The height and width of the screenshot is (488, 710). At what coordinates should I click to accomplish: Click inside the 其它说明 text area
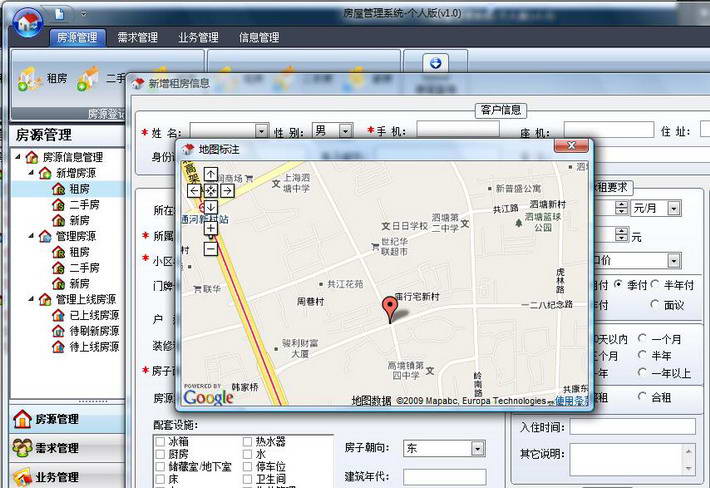coord(627,459)
